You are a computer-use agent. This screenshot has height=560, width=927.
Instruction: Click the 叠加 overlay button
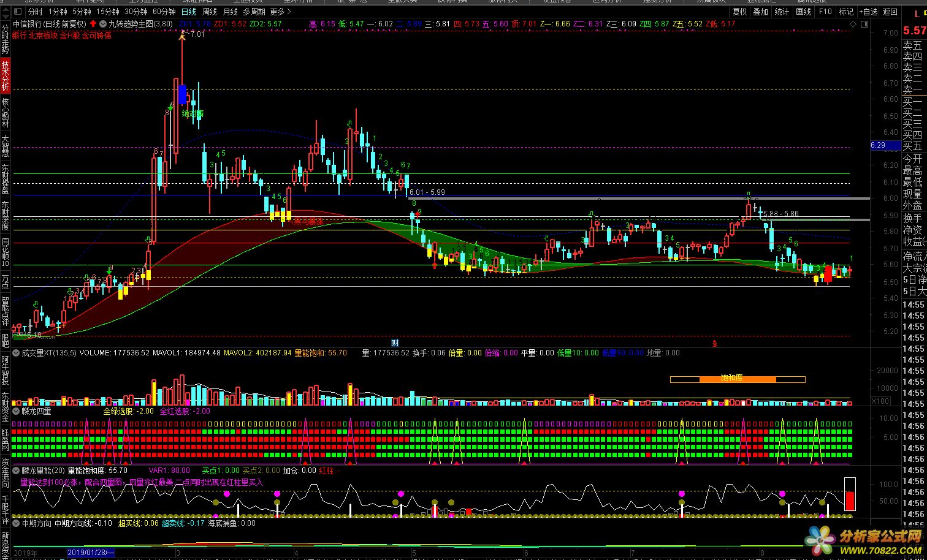(761, 12)
